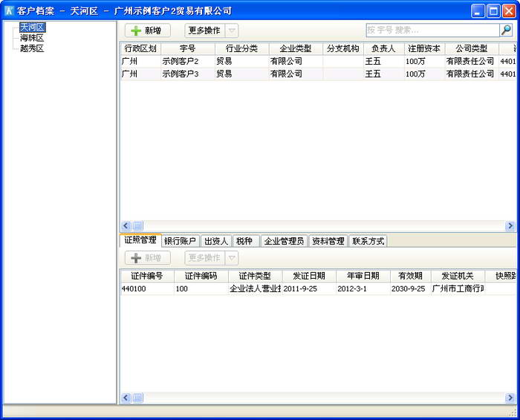Click the disabled lower 新增 button
Image resolution: width=520 pixels, height=420 pixels.
pos(148,258)
